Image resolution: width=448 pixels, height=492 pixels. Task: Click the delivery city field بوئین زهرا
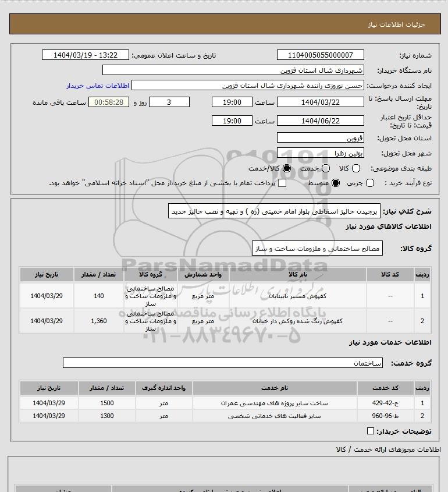pos(321,153)
